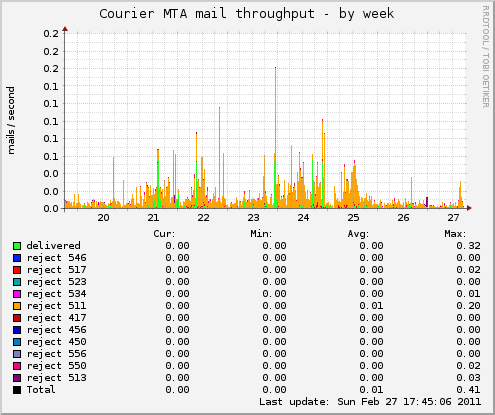Click the 'reject 450' legend label

[56, 342]
